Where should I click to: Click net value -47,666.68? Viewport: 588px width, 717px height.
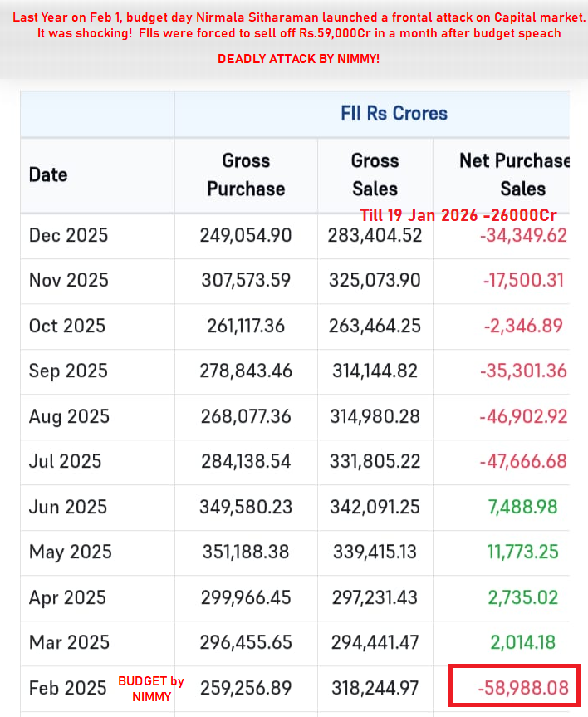tap(523, 461)
